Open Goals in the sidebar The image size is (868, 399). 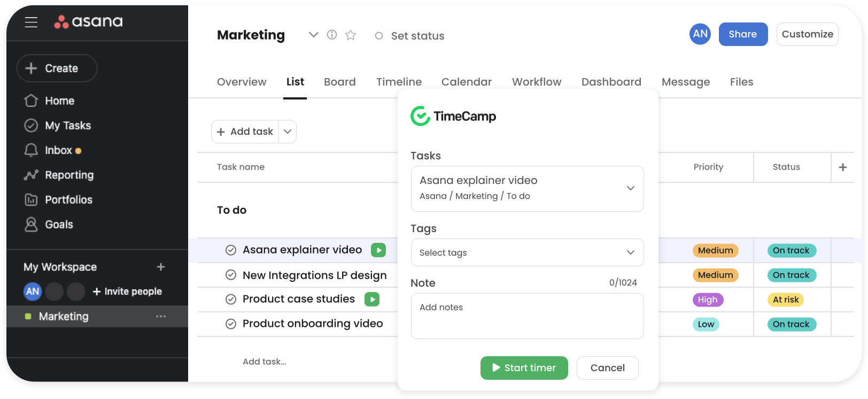59,225
